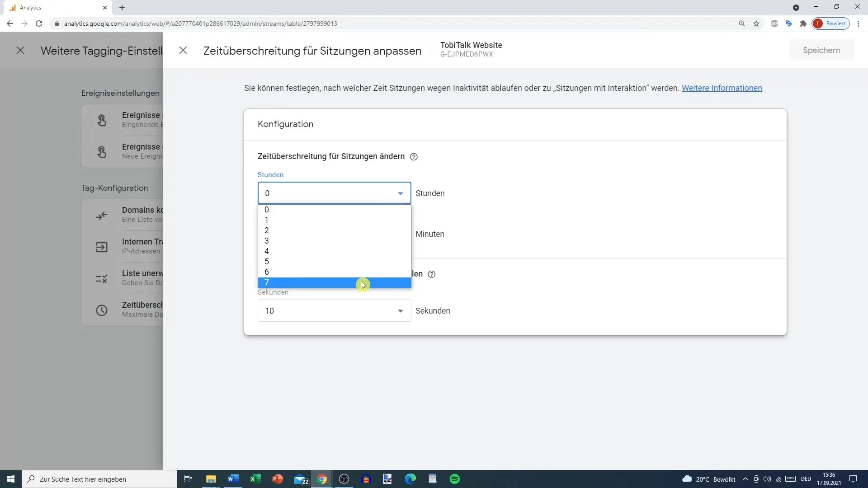Select 2 in the hours list

click(334, 230)
